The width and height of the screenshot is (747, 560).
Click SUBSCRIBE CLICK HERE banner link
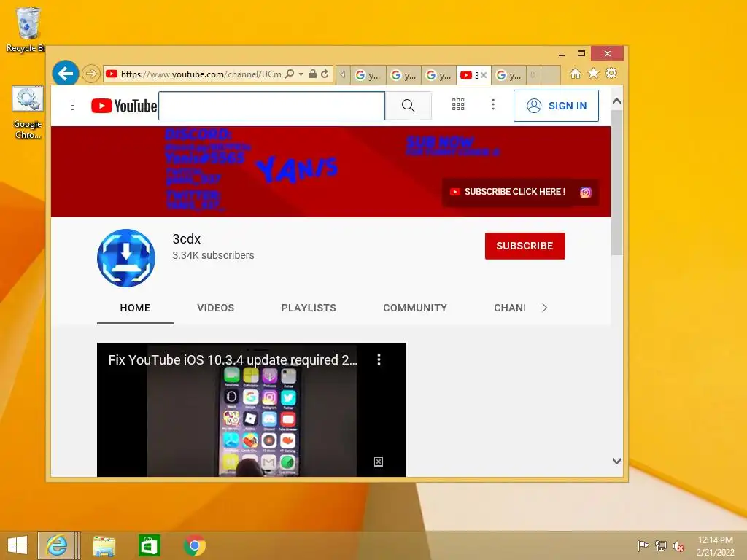click(x=508, y=192)
